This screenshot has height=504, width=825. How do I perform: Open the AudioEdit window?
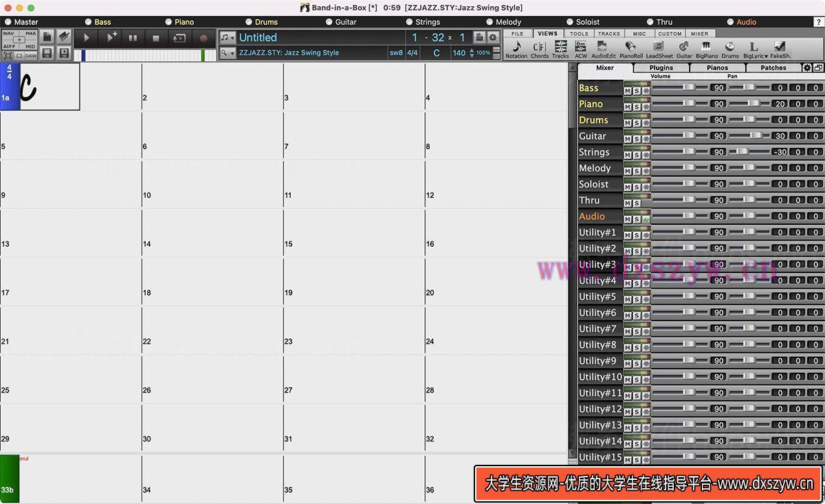[x=604, y=49]
